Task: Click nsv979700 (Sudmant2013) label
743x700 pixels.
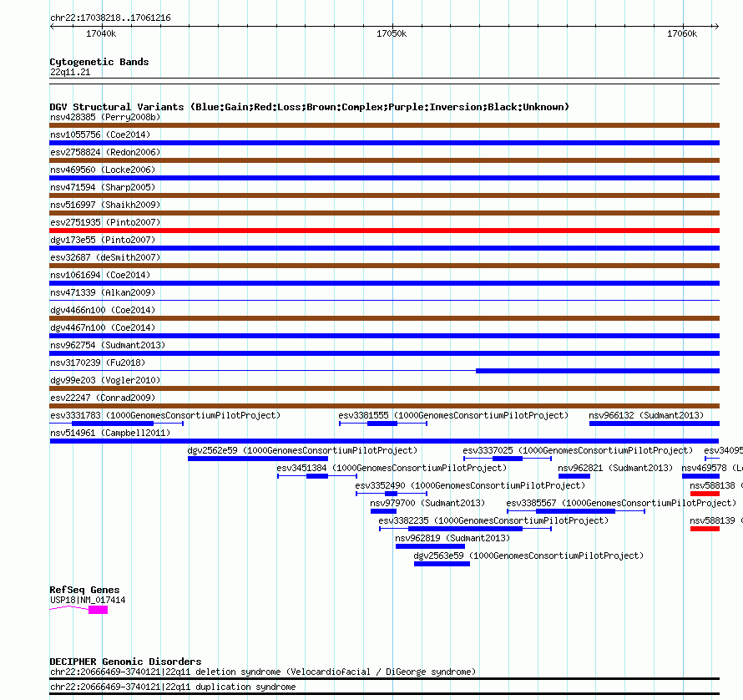Action: point(427,503)
